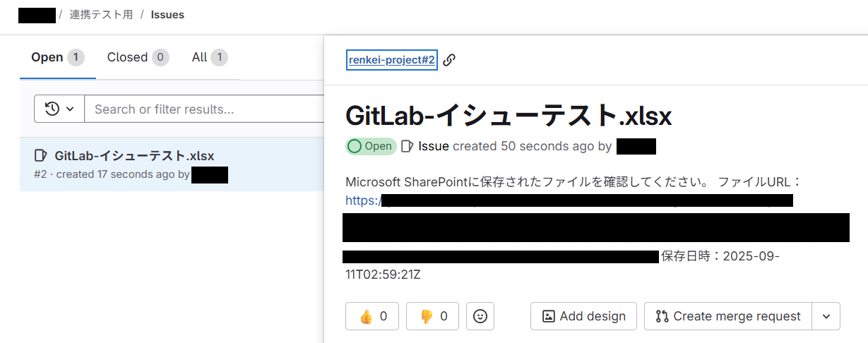Add a thumbs down reaction
Screen dimensions: 868x343
[x=432, y=316]
